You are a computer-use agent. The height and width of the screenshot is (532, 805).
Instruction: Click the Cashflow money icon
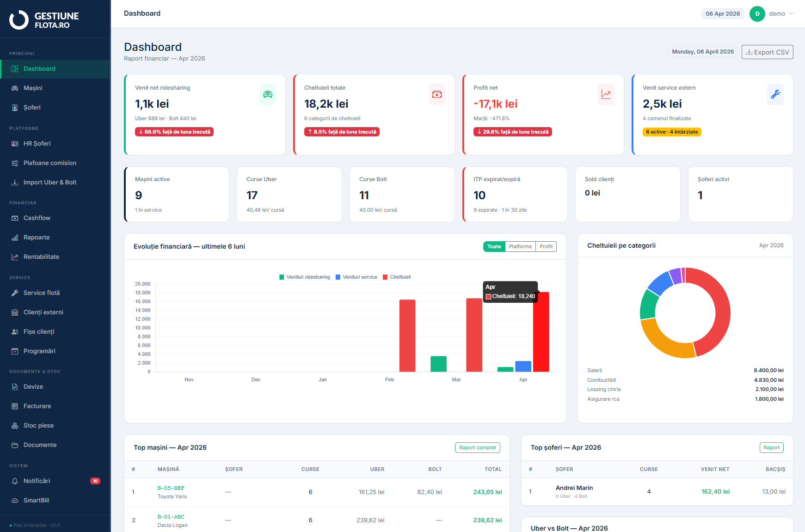coord(15,218)
